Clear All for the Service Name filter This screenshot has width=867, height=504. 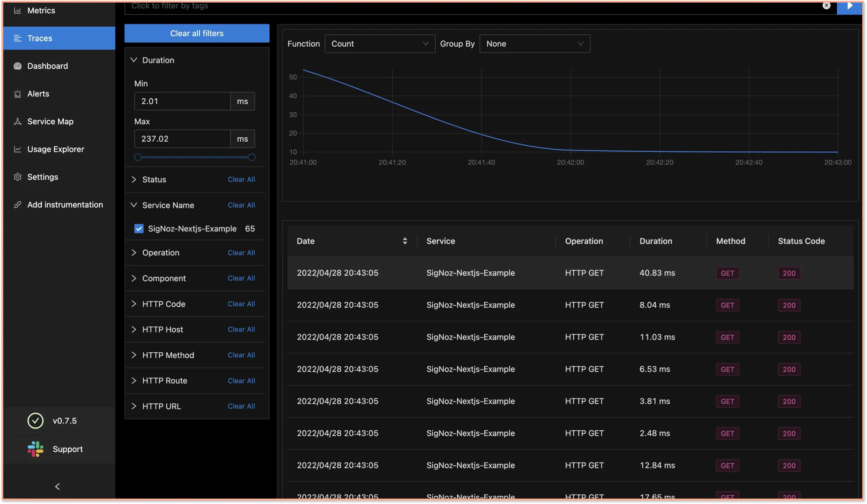241,205
